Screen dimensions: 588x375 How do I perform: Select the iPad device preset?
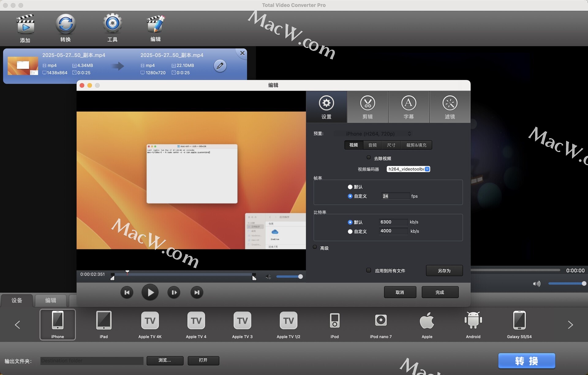104,324
